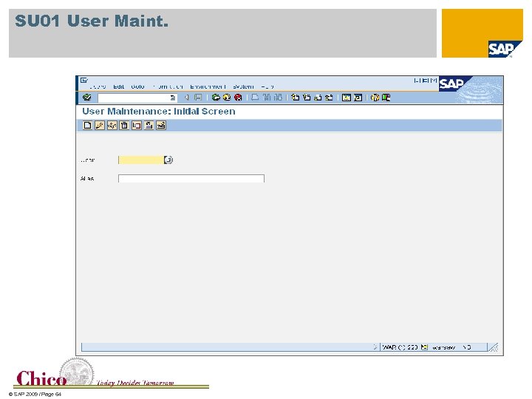The image size is (532, 399).
Task: Click the green Enter checkmark icon
Action: point(87,98)
